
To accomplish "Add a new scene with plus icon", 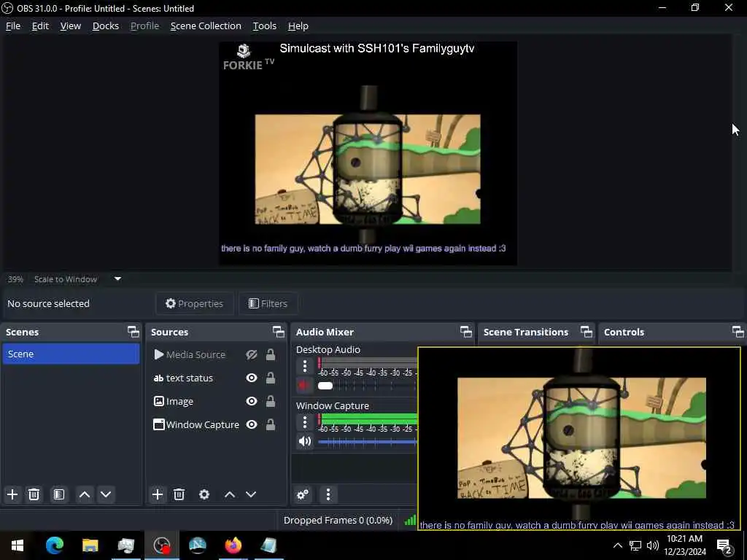I will tap(12, 494).
